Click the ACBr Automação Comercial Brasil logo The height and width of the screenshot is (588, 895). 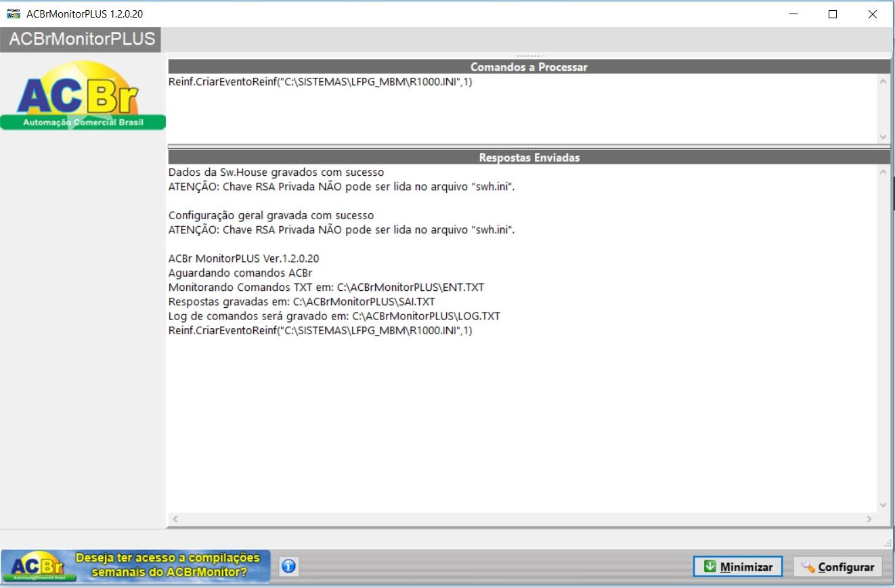pyautogui.click(x=83, y=95)
